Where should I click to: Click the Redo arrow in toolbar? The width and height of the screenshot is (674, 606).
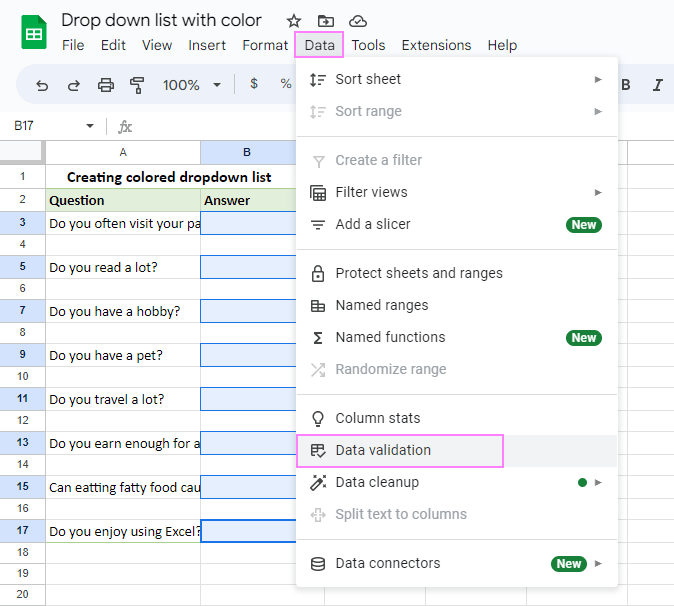[74, 85]
